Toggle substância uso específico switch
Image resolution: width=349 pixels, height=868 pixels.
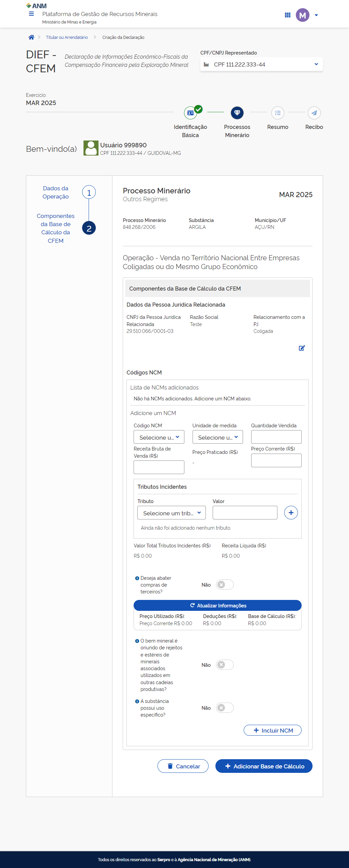[x=225, y=708]
